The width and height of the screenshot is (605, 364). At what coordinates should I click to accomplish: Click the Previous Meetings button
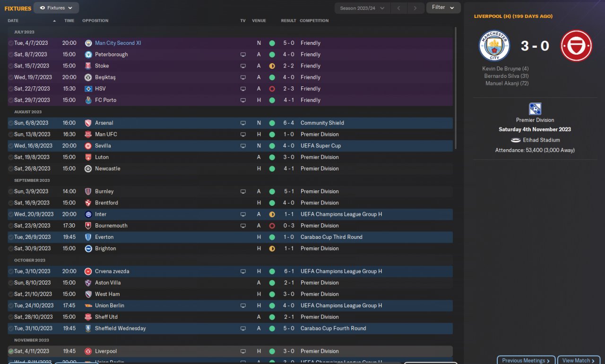[x=526, y=360]
